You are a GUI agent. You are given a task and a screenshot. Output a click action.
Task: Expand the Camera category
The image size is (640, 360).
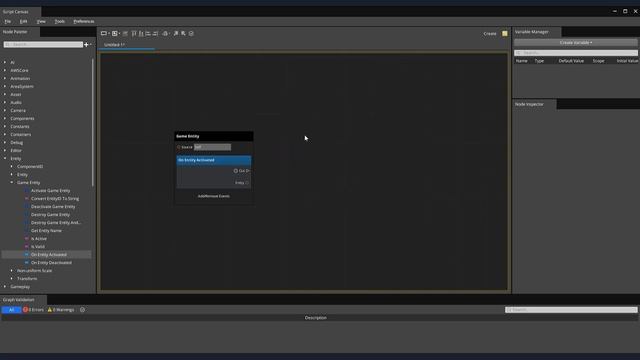(5, 110)
